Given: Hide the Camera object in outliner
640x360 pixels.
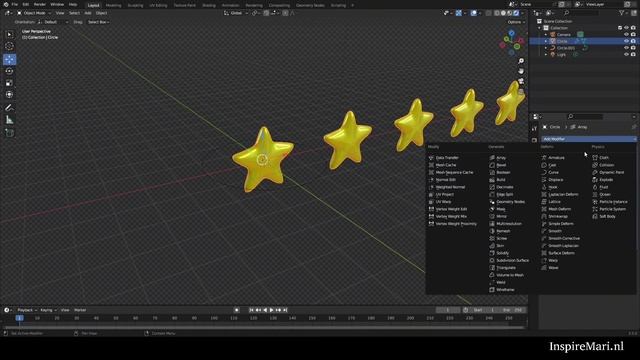Looking at the screenshot, I should pyautogui.click(x=626, y=35).
